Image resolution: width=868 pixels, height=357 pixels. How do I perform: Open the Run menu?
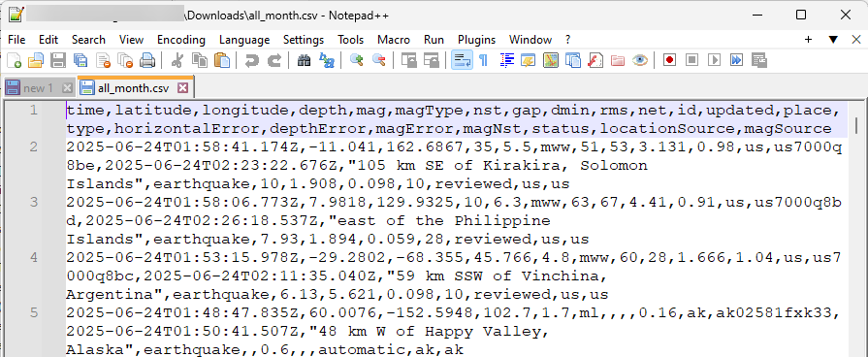click(434, 40)
